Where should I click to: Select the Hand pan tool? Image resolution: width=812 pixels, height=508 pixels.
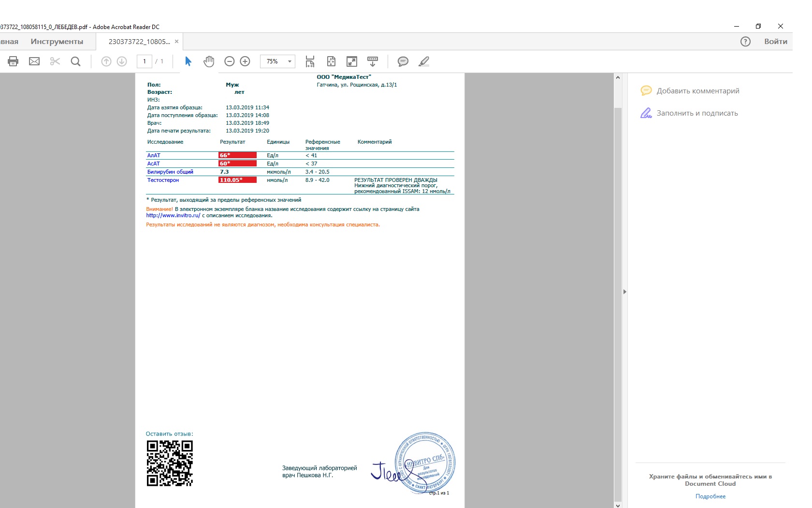tap(209, 61)
